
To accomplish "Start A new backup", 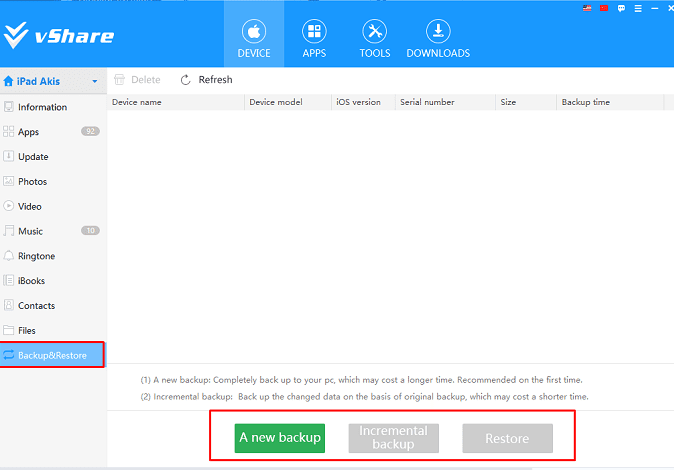I will click(280, 438).
